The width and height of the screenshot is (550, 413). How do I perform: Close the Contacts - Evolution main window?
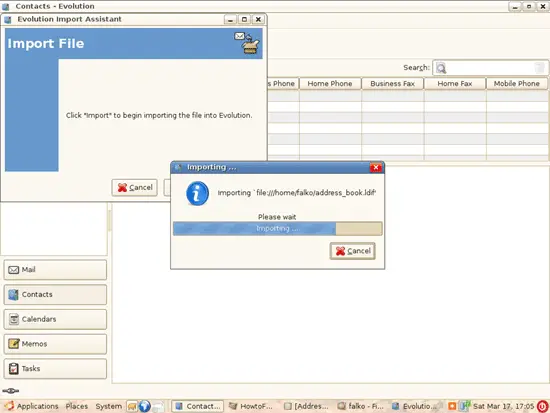(543, 7)
